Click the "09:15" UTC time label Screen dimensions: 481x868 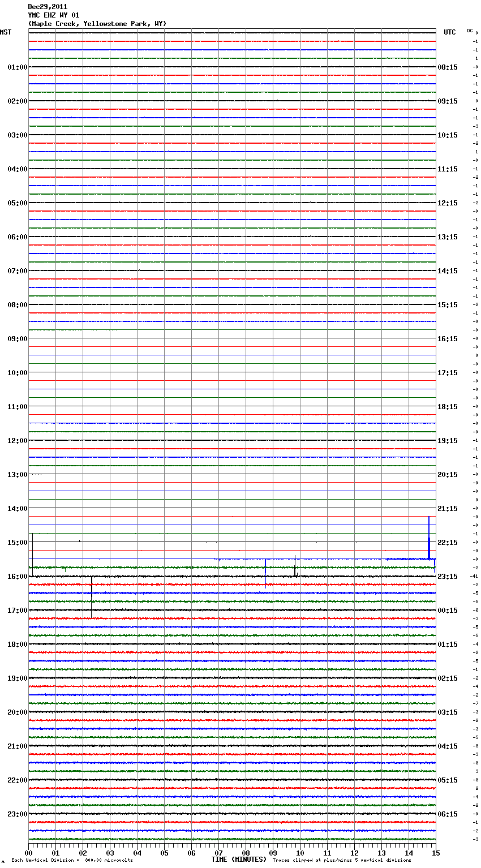click(x=448, y=101)
